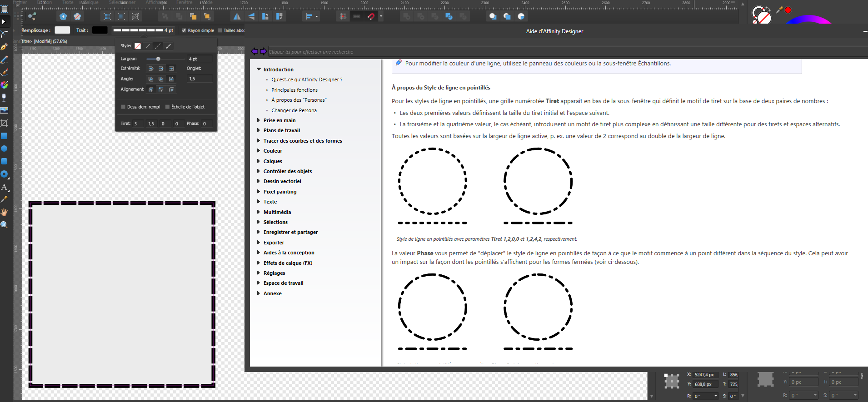This screenshot has height=402, width=868.
Task: Open the R rotation dropdown in Transform
Action: [x=716, y=396]
